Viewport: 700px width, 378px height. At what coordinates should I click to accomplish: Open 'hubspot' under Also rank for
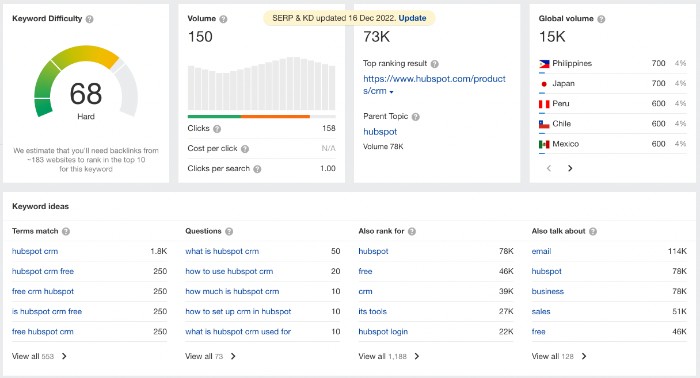(373, 251)
